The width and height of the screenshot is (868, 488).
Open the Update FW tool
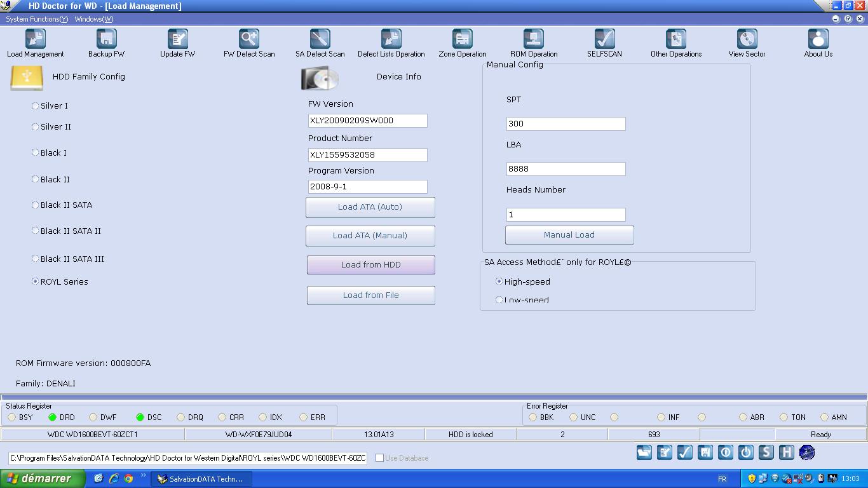pyautogui.click(x=178, y=43)
